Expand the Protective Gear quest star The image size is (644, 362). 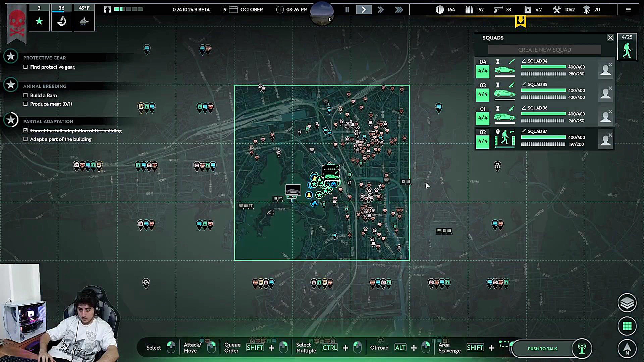[x=11, y=56]
